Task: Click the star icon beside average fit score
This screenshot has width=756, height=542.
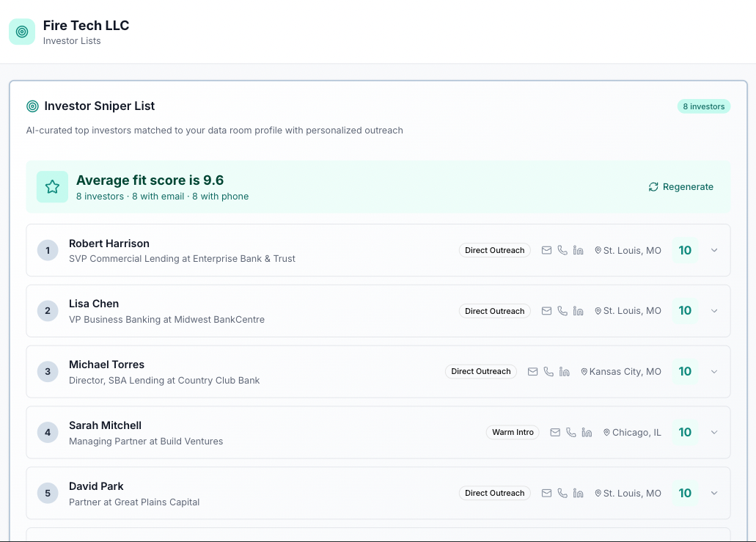Action: pyautogui.click(x=52, y=187)
